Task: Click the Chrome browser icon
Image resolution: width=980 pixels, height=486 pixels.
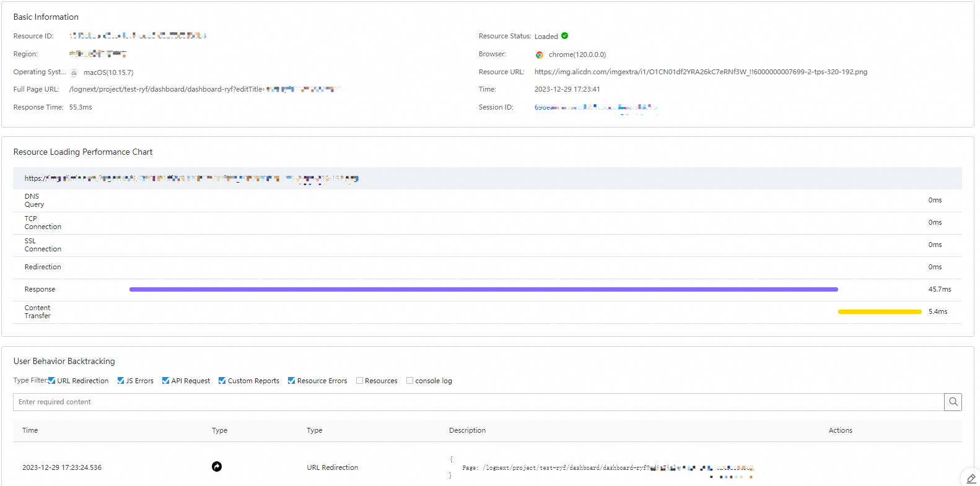Action: (540, 54)
